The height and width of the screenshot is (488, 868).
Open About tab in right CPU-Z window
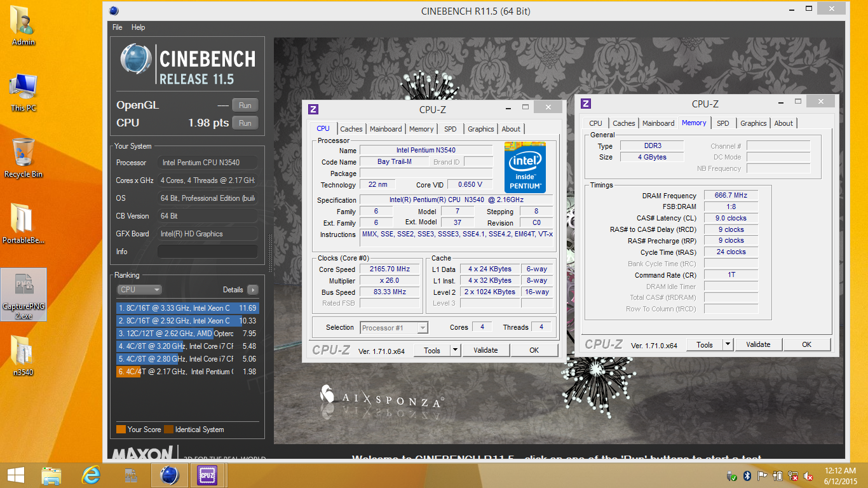click(x=783, y=123)
